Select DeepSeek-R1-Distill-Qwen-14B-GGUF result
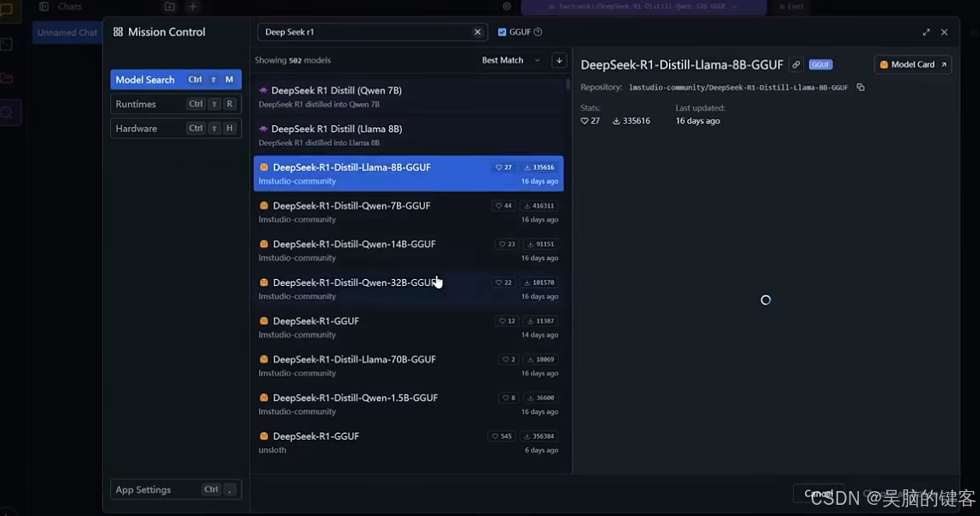Viewport: 980px width, 516px height. point(409,251)
